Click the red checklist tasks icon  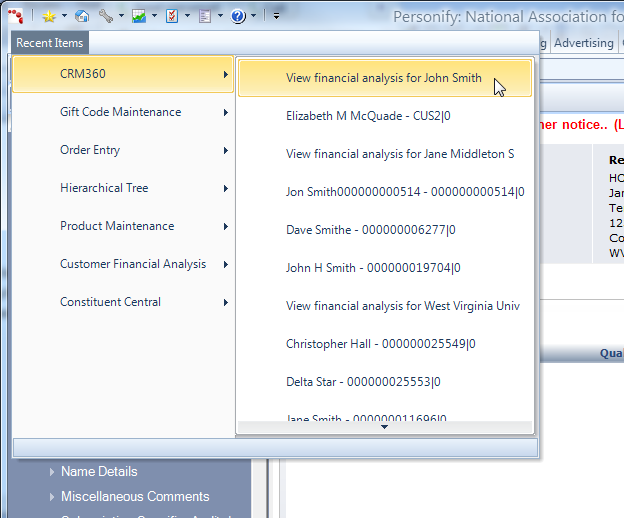coord(172,16)
